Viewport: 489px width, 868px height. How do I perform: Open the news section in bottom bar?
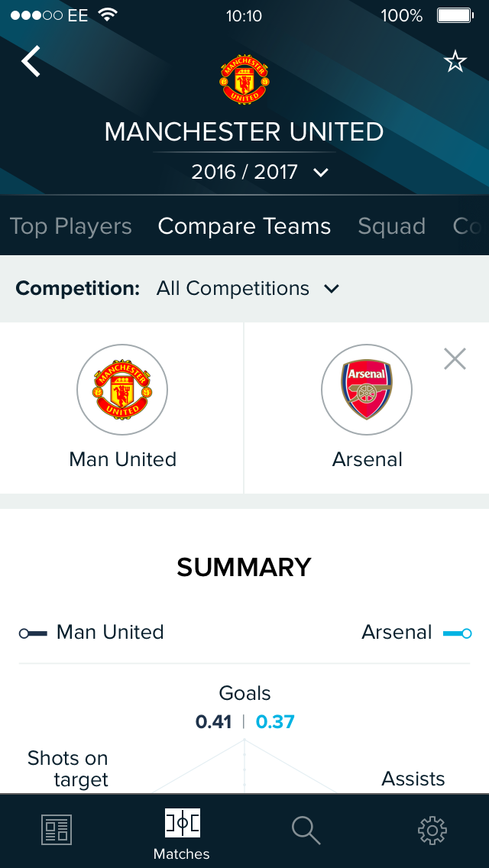click(x=56, y=829)
